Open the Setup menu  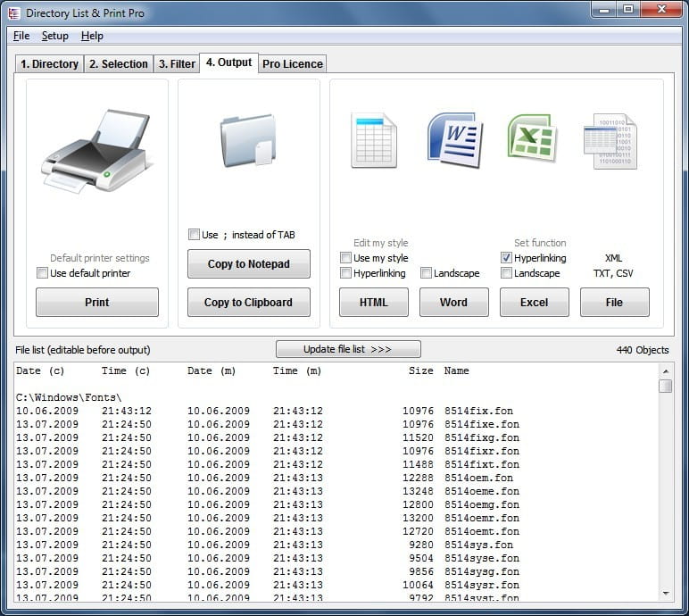tap(55, 36)
